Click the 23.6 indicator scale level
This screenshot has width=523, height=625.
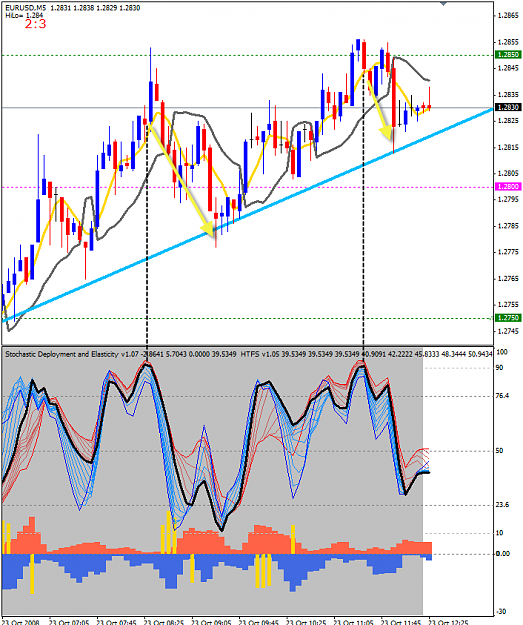[502, 505]
